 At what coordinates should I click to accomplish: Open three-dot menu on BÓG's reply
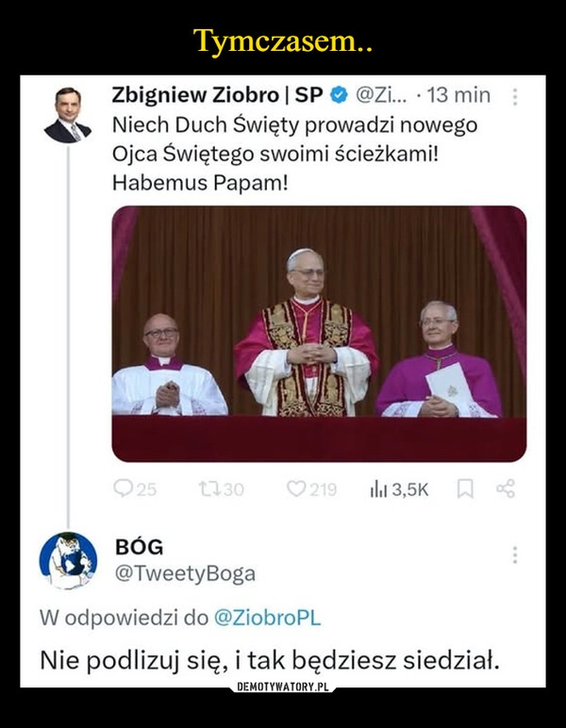[514, 554]
